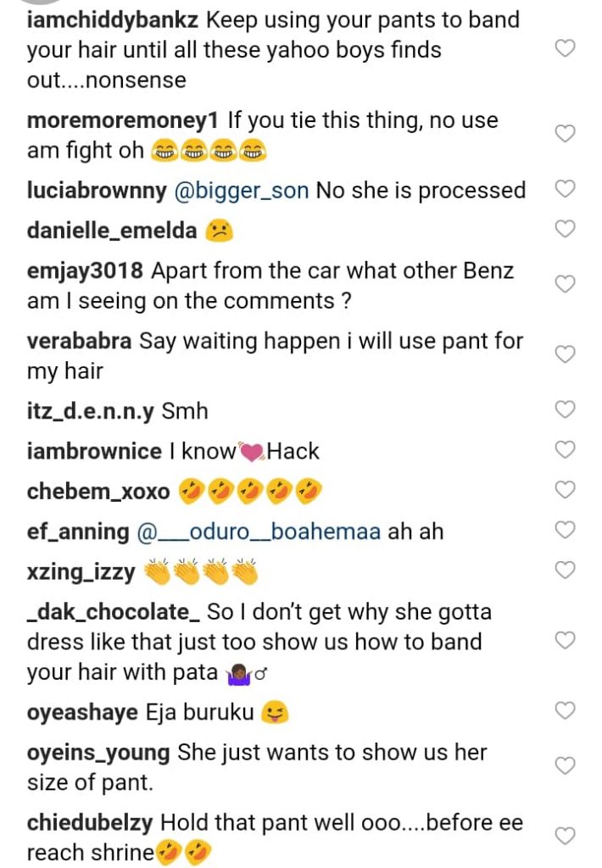Tap heart on moremoremoney1's comment
Viewport: 602px width, 868px height.
pyautogui.click(x=564, y=133)
